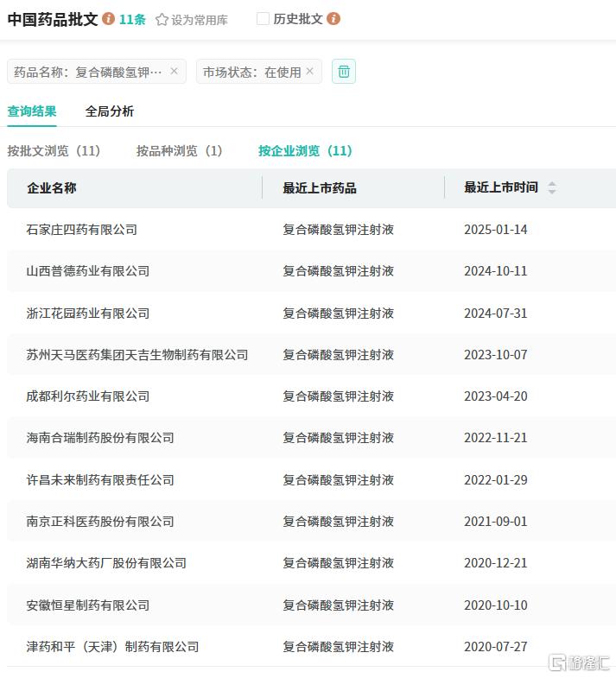Remove the 药品名称 filter tag
The height and width of the screenshot is (678, 616).
click(174, 71)
